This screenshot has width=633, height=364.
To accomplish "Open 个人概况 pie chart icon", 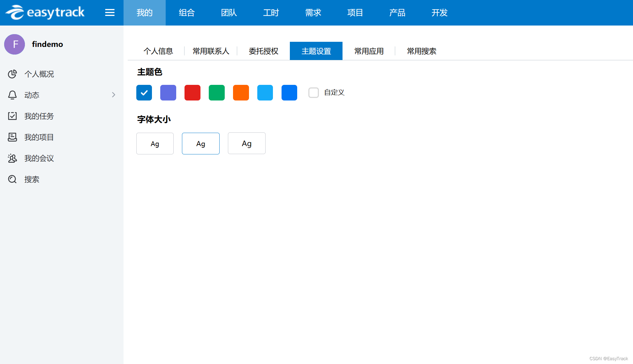I will click(12, 74).
